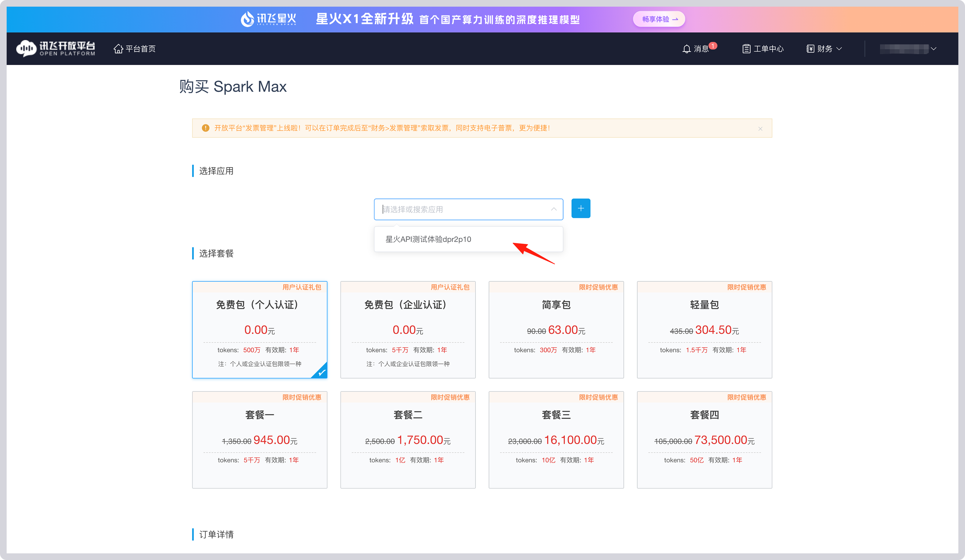Screen dimensions: 965x560
Task: Choose the 轻量包 304.50元 discounted package
Action: pyautogui.click(x=704, y=330)
